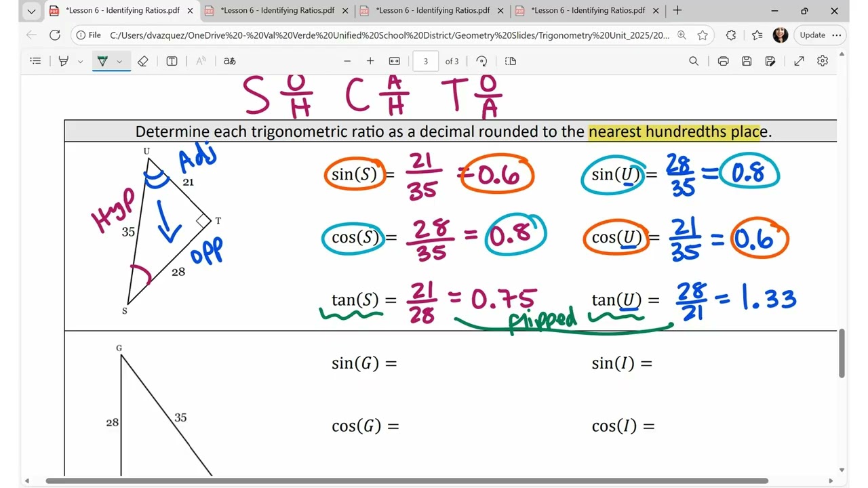Click the scroll left arrow
The width and height of the screenshot is (868, 488).
click(27, 481)
